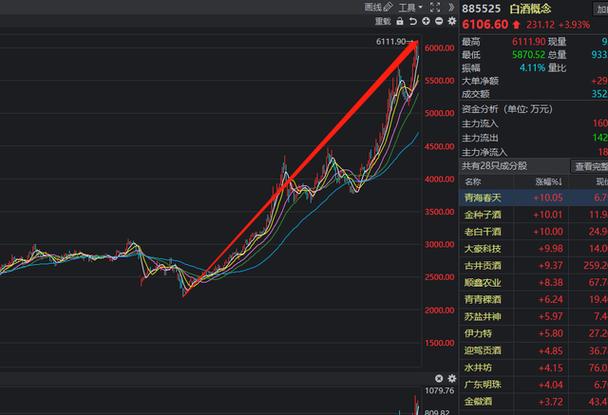Click the 水井坊 stock row
The width and height of the screenshot is (608, 415).
(x=480, y=365)
